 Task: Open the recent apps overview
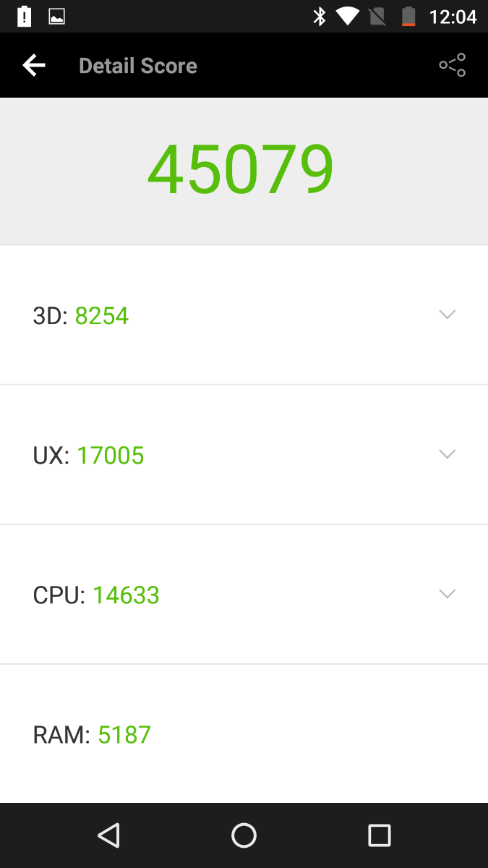click(x=379, y=835)
